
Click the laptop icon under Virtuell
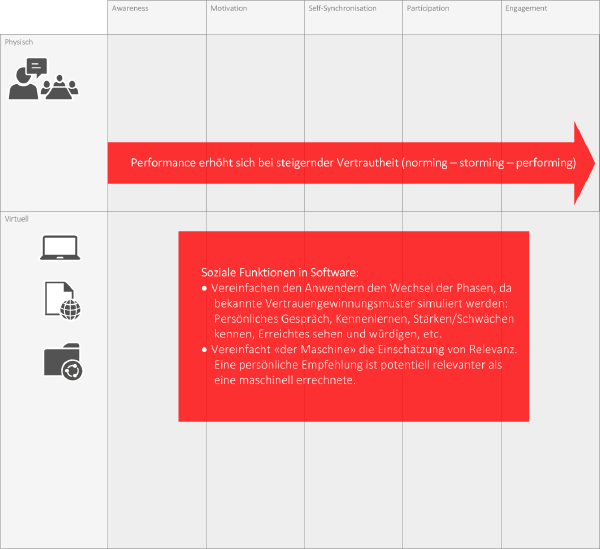(60, 248)
